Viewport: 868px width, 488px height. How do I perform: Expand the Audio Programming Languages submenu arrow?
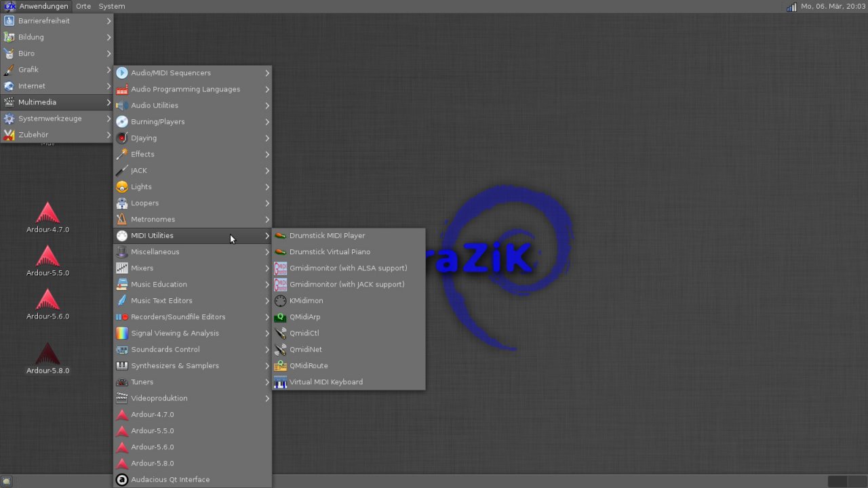267,89
